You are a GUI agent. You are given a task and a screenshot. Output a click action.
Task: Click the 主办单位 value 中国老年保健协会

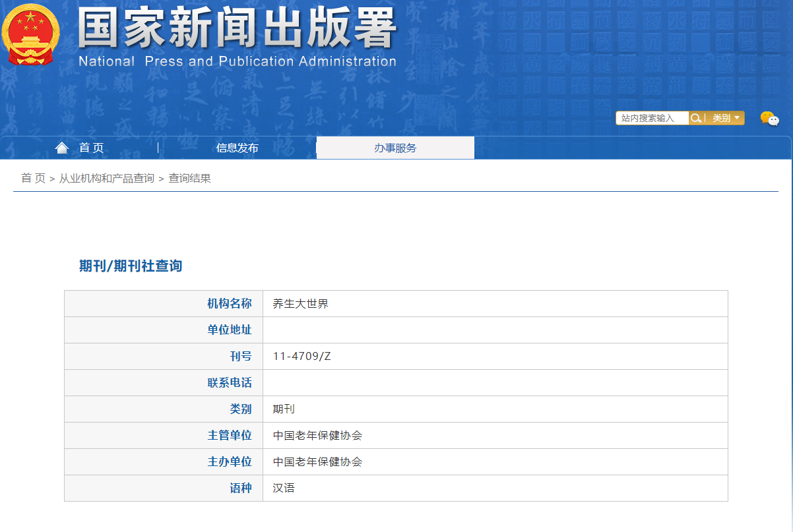coord(317,461)
